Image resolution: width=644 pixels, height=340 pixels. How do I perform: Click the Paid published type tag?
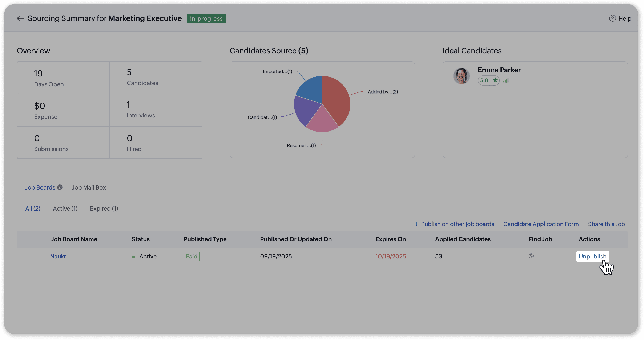coord(192,256)
